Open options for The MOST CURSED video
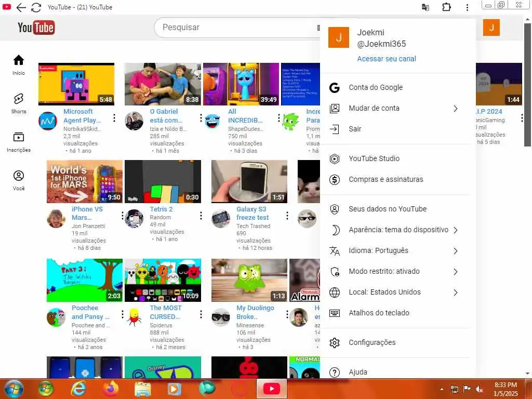Screen dimensions: 532x399 click(x=201, y=314)
